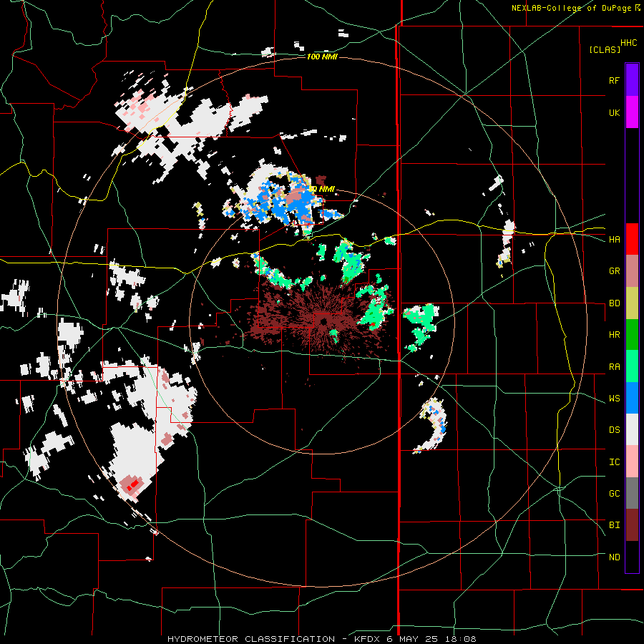The height and width of the screenshot is (644, 644).
Task: Click the BD legend label
Action: click(614, 303)
